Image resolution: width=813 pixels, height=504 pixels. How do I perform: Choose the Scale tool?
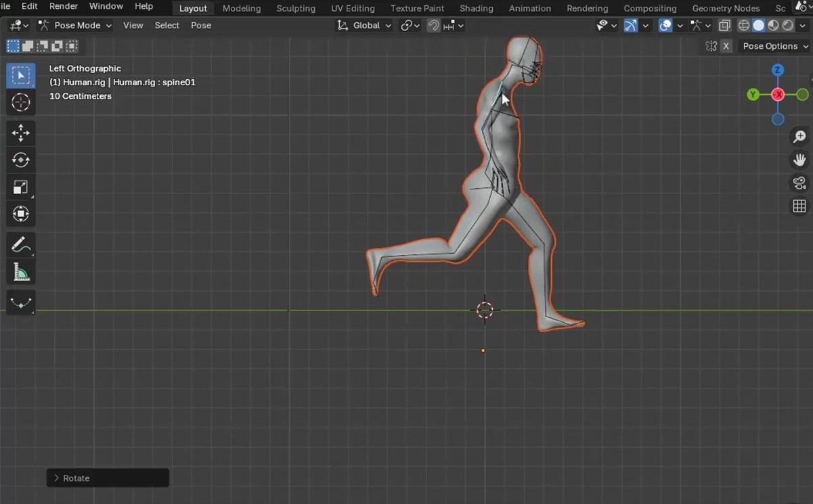tap(21, 187)
